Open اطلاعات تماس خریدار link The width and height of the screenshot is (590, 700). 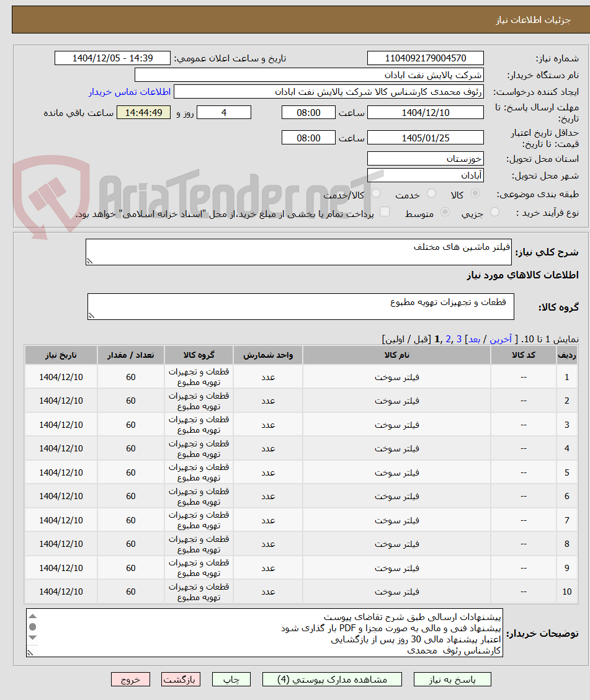130,92
